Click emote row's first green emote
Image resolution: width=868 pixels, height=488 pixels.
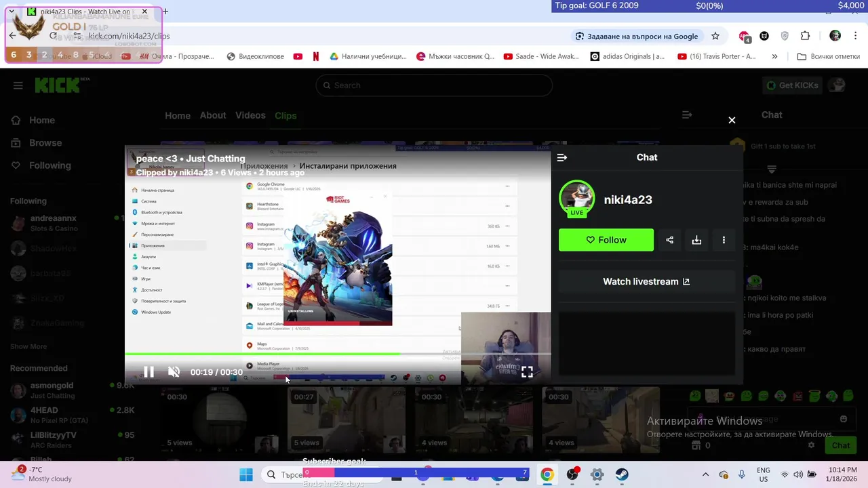click(694, 395)
